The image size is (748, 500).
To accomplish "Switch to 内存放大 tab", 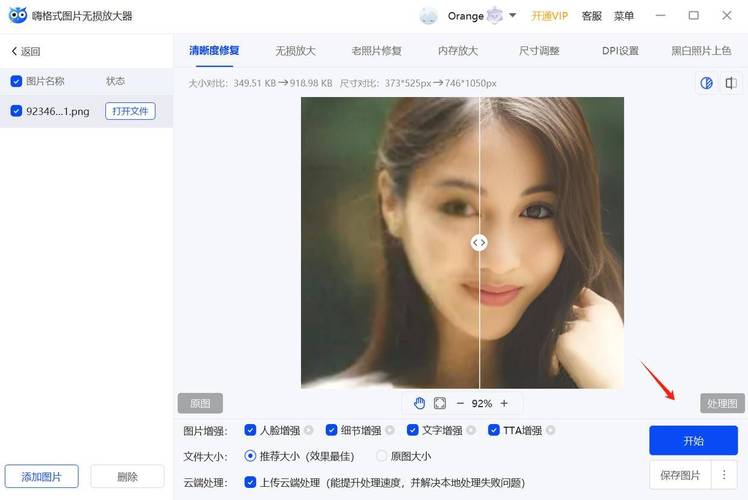I will coord(458,51).
